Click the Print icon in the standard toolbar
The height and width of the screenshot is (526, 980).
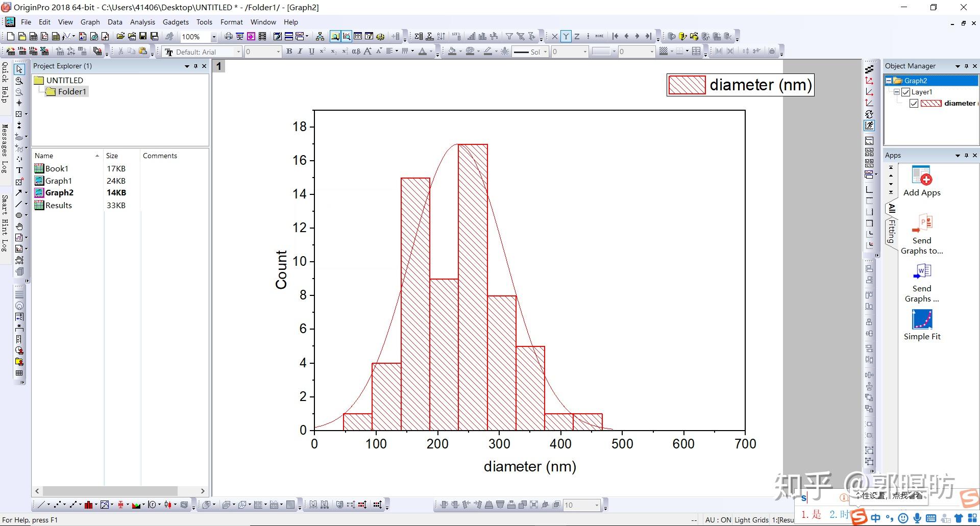[x=228, y=37]
